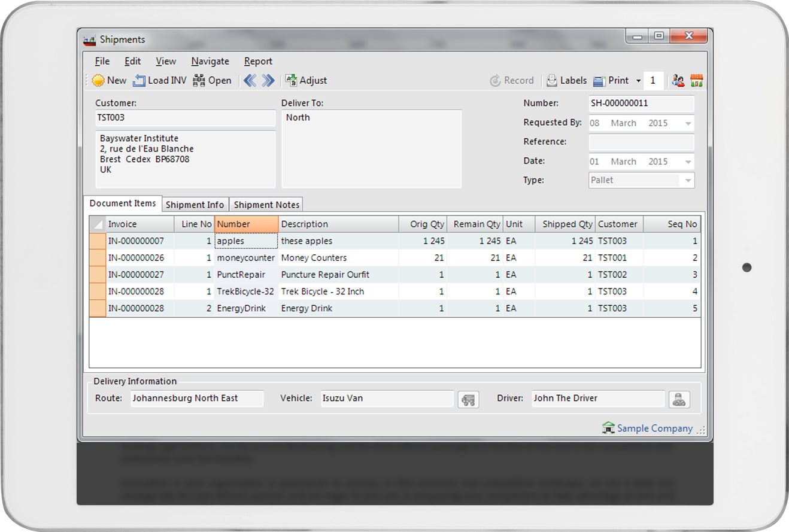Switch to the Shipment Notes tab

(266, 205)
